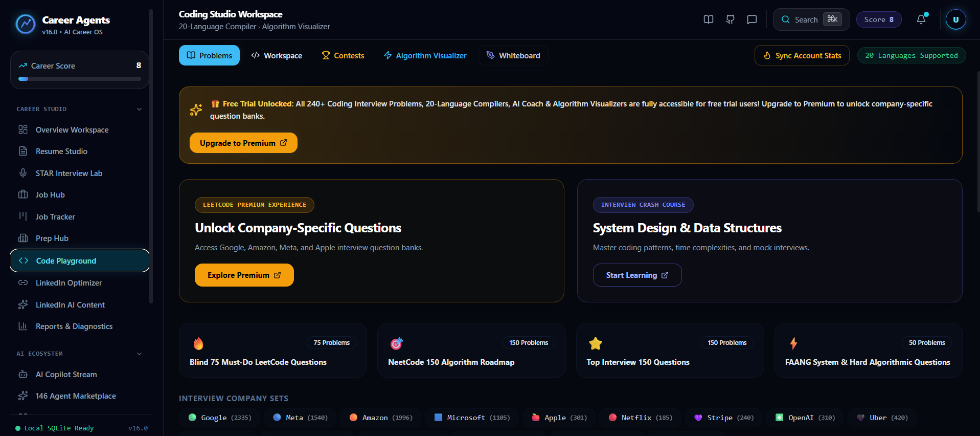Click the Code Playground brackets icon

(24, 260)
